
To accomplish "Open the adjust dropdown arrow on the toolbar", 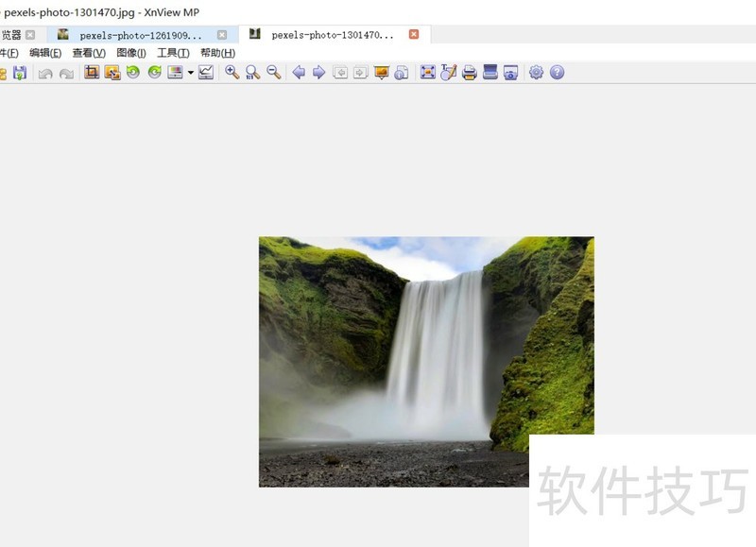I will point(189,72).
